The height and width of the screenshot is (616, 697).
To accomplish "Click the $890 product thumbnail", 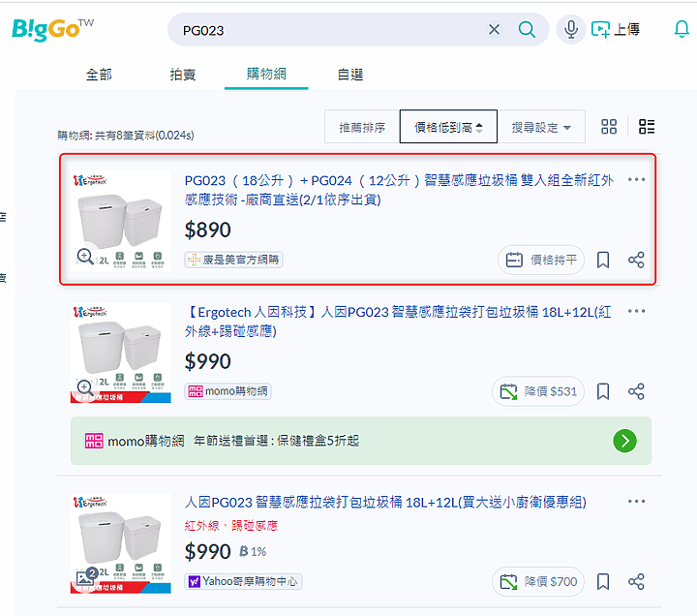I will (x=120, y=221).
